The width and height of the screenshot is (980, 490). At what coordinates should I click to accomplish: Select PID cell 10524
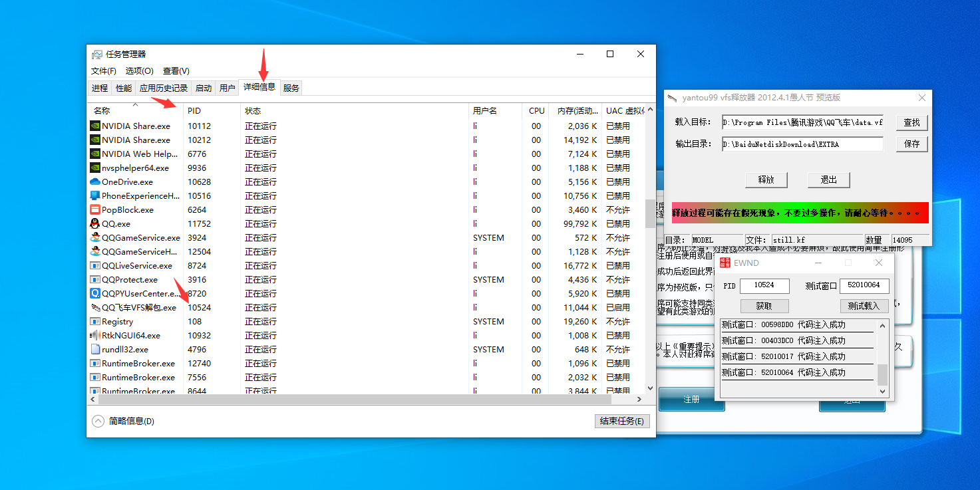[199, 307]
